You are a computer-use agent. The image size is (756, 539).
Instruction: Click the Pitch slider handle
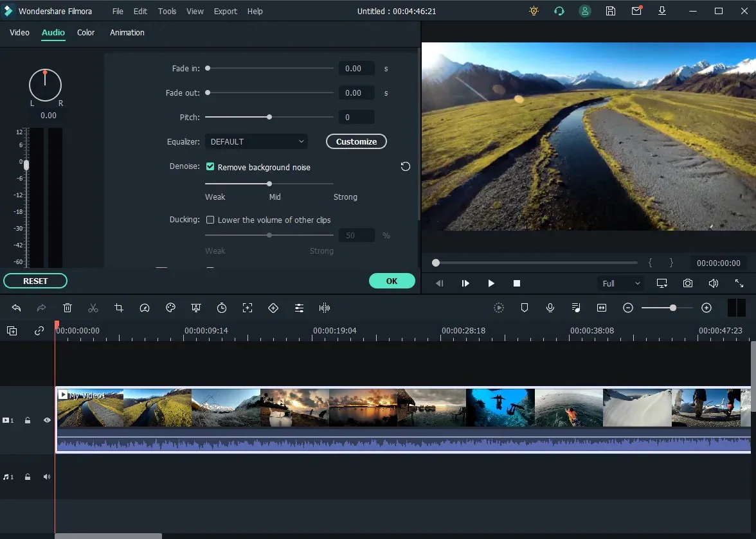pyautogui.click(x=269, y=117)
